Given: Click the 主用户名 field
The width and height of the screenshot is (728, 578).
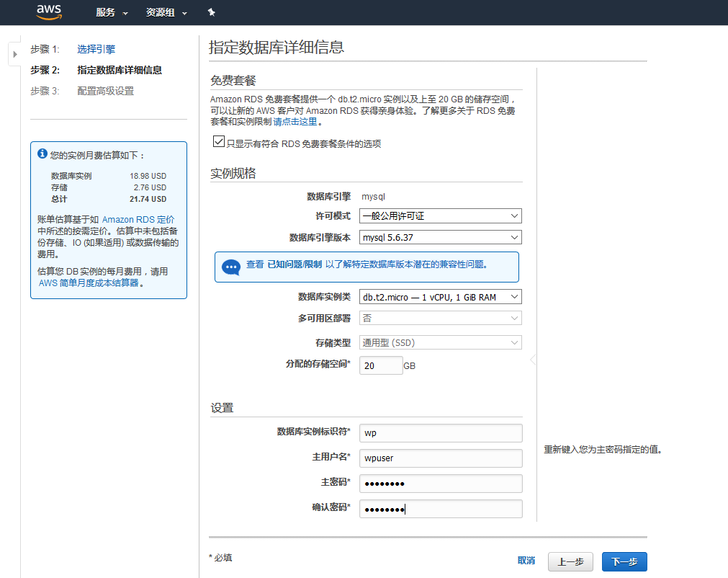Looking at the screenshot, I should 441,458.
